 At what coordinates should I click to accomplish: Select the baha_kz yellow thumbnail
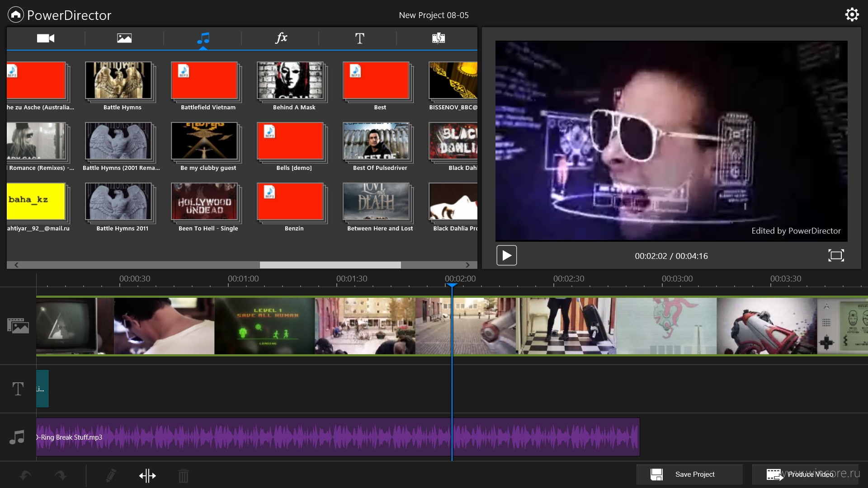36,202
